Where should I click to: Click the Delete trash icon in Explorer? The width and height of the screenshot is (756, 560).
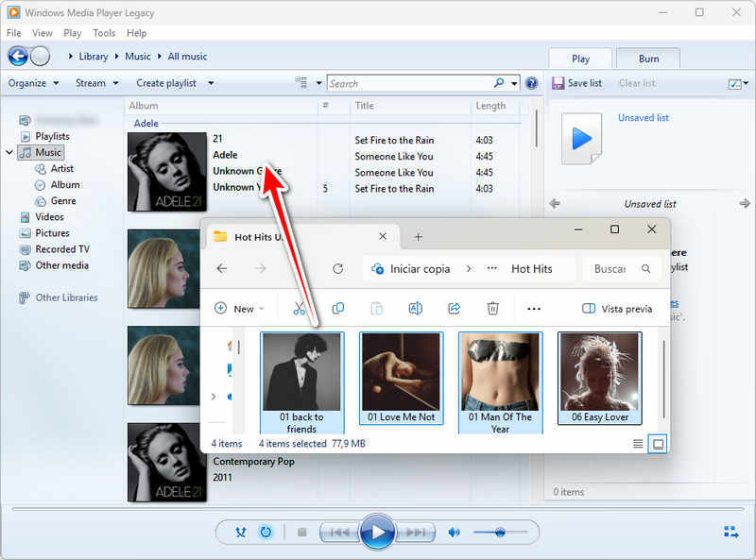492,309
